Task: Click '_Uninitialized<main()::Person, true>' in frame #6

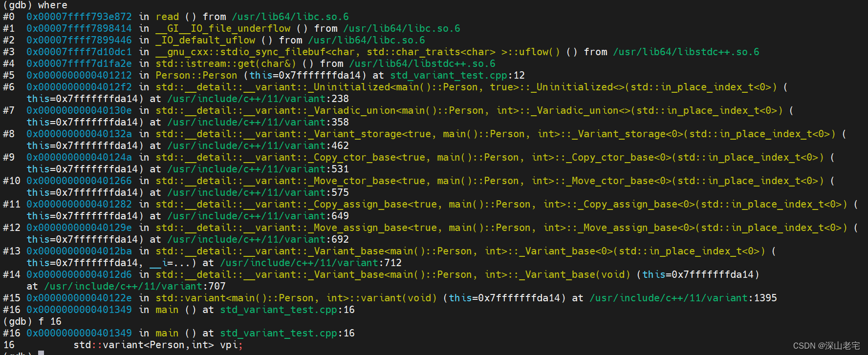Action: [x=413, y=87]
